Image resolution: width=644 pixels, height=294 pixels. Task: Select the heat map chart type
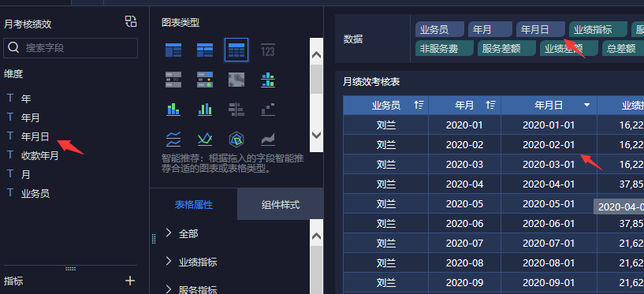coord(236,80)
